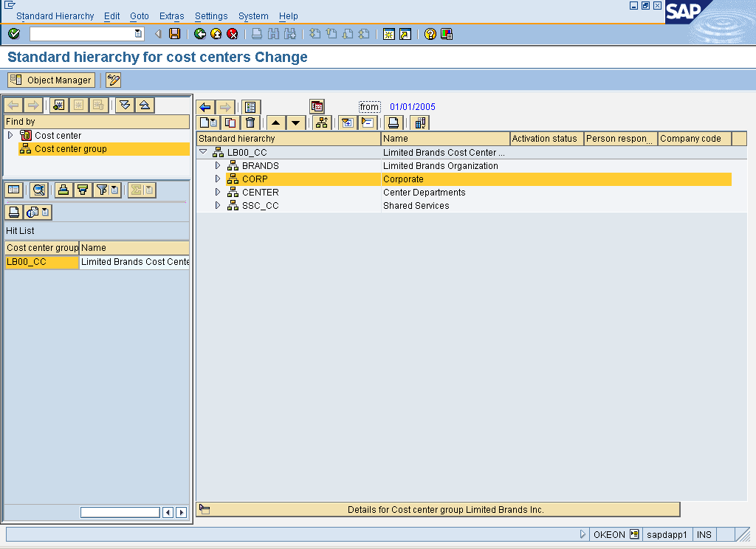Open the Standard Hierarchy menu
Viewport: 756px width, 549px height.
pyautogui.click(x=55, y=16)
